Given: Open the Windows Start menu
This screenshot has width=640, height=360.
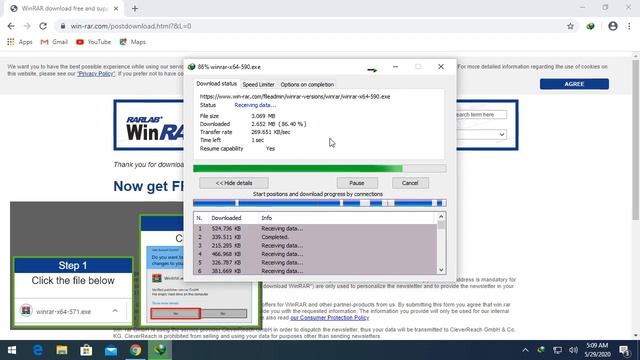Looking at the screenshot, I should [12, 350].
